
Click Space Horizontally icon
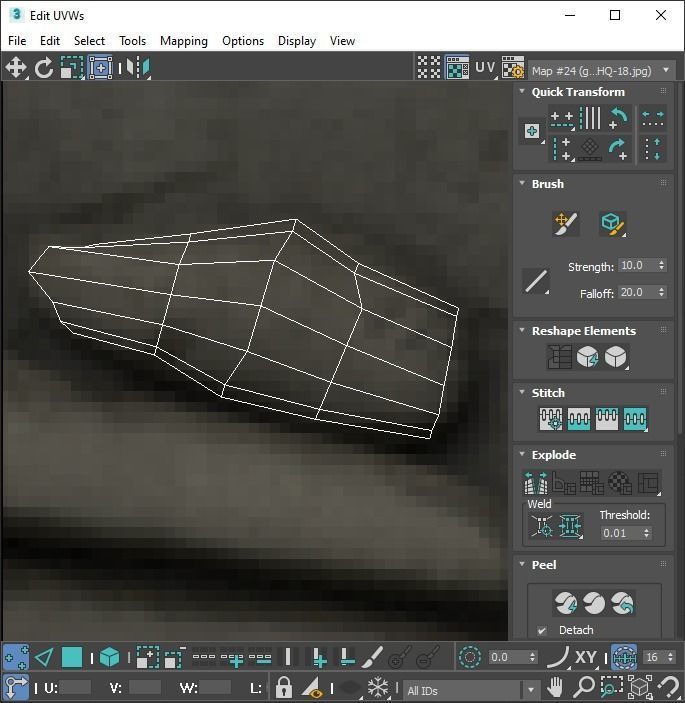coord(653,119)
